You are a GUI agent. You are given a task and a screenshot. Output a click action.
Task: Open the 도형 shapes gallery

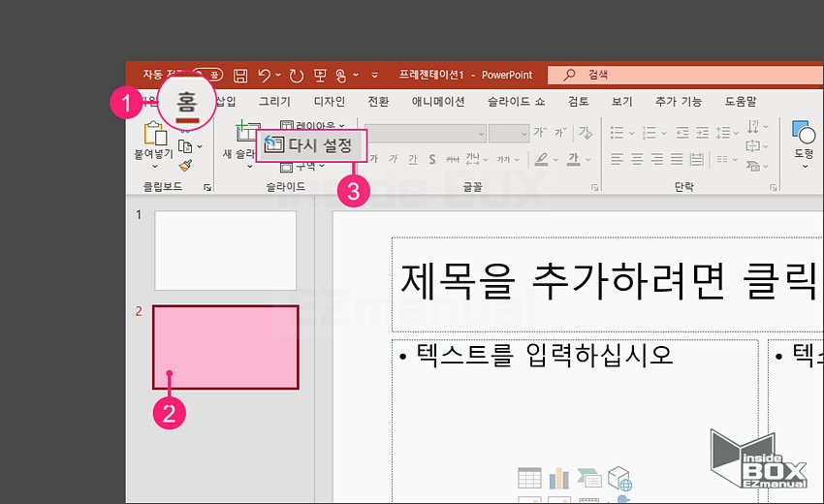(804, 145)
